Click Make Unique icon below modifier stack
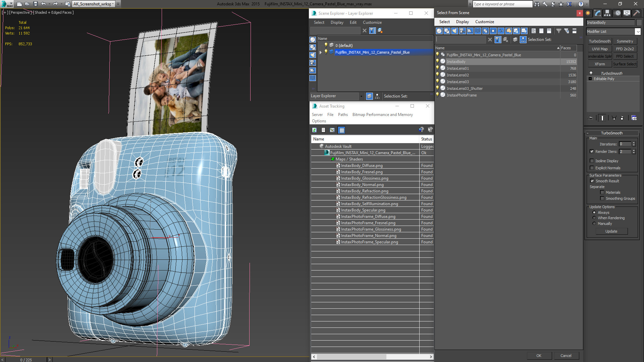Screen dimensions: 644x362 [x=614, y=118]
